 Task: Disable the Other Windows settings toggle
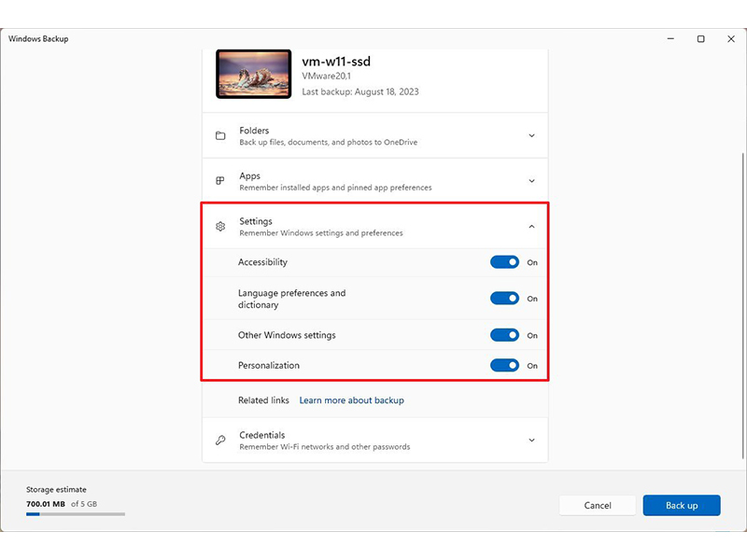[x=504, y=335]
